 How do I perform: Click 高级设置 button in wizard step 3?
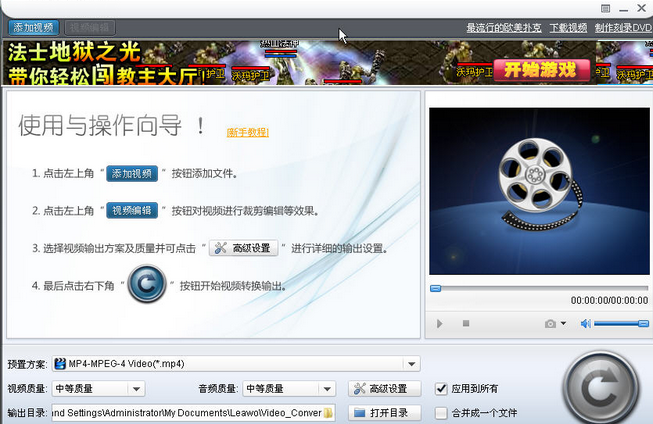tap(244, 248)
